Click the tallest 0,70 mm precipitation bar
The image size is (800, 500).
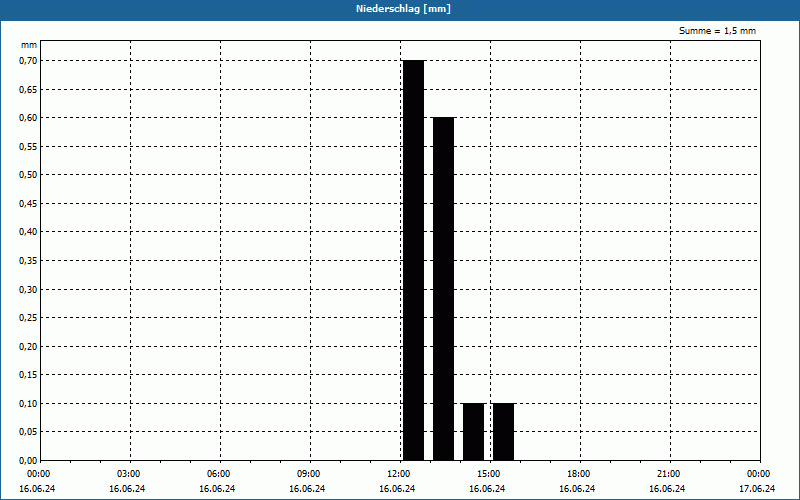pyautogui.click(x=413, y=260)
